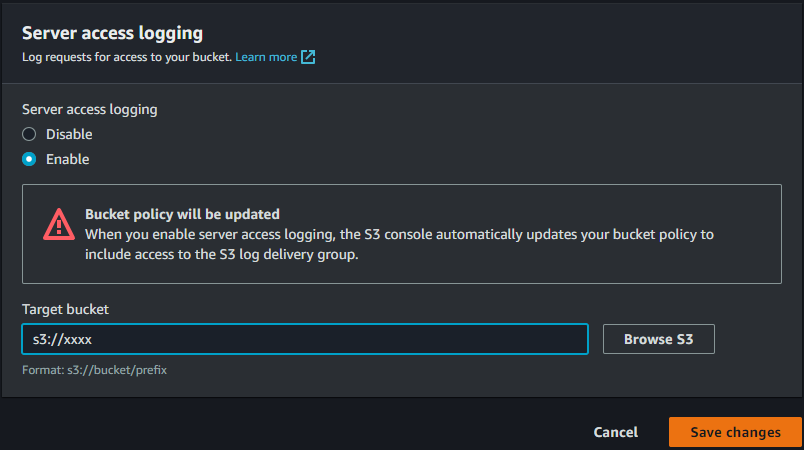The width and height of the screenshot is (804, 450).
Task: Select the Enable radio button
Action: click(29, 159)
